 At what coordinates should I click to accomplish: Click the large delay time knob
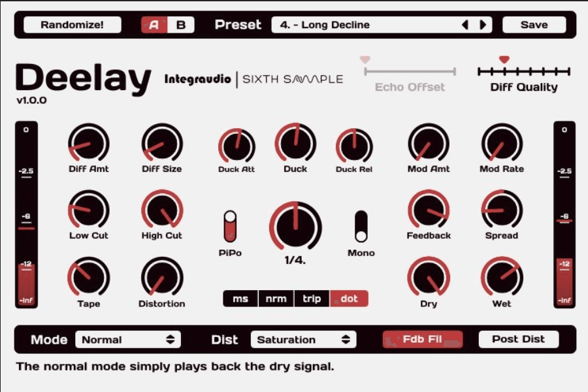coord(295,227)
